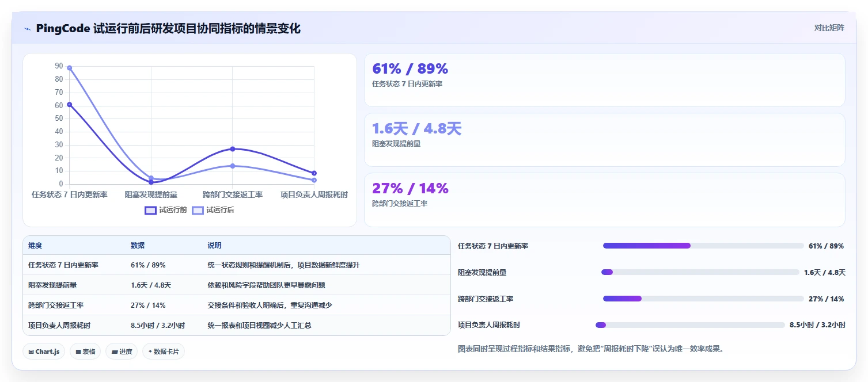Click the progress bar for 项目负责人周报耗时

point(690,325)
